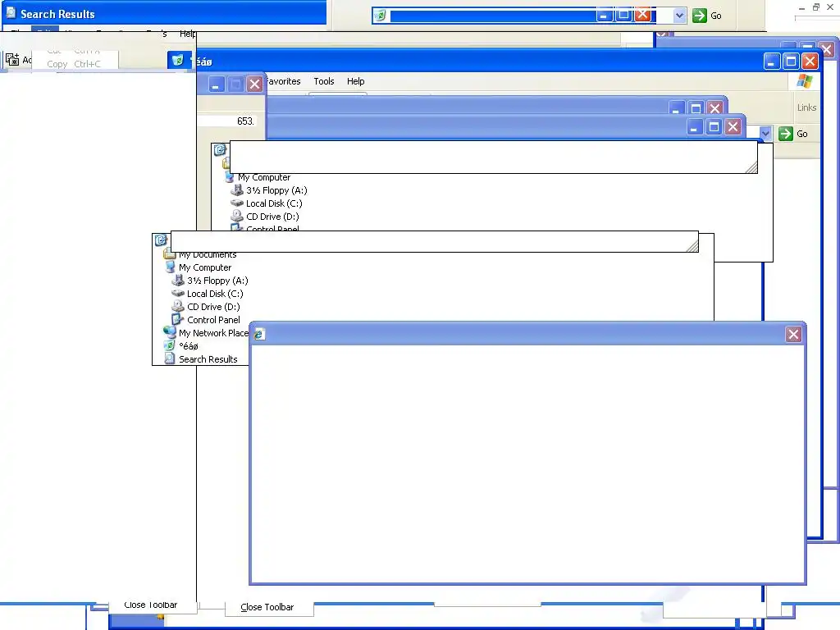
Task: Select 3½ Floppy (A:) in the rear folder list
Action: point(276,190)
